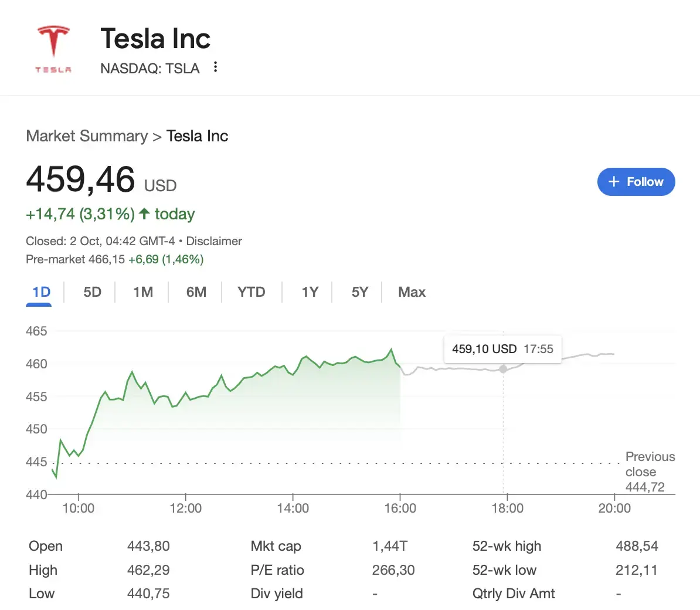
Task: Click the chart tooltip showing 459,10 USD
Action: click(x=502, y=348)
